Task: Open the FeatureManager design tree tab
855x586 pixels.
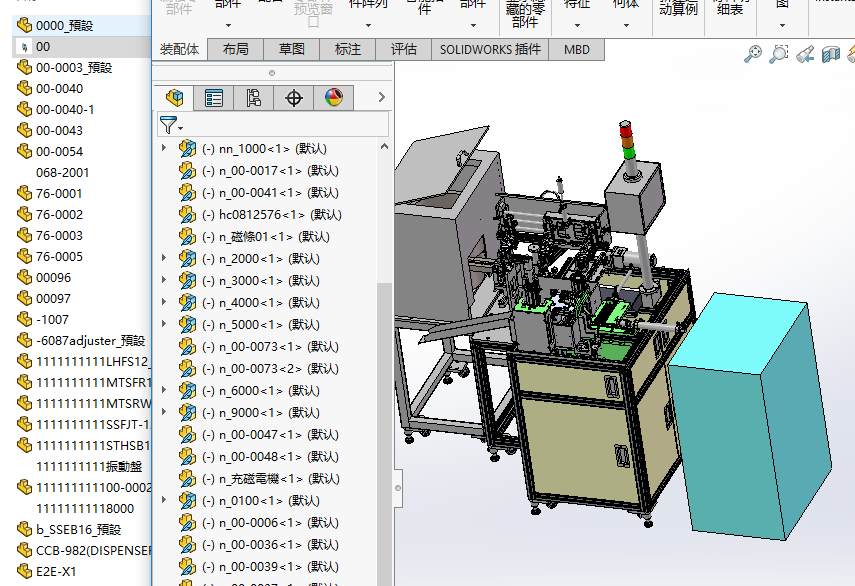Action: coord(175,97)
